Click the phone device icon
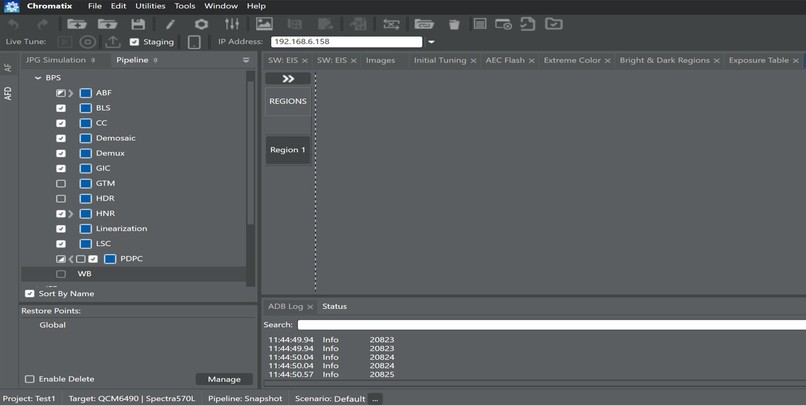The image size is (806, 406). click(x=194, y=42)
